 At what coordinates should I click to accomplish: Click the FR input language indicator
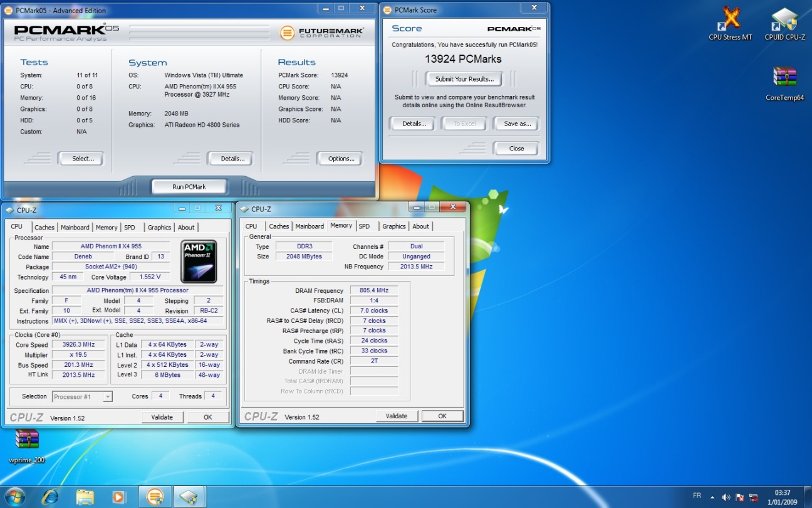(697, 495)
